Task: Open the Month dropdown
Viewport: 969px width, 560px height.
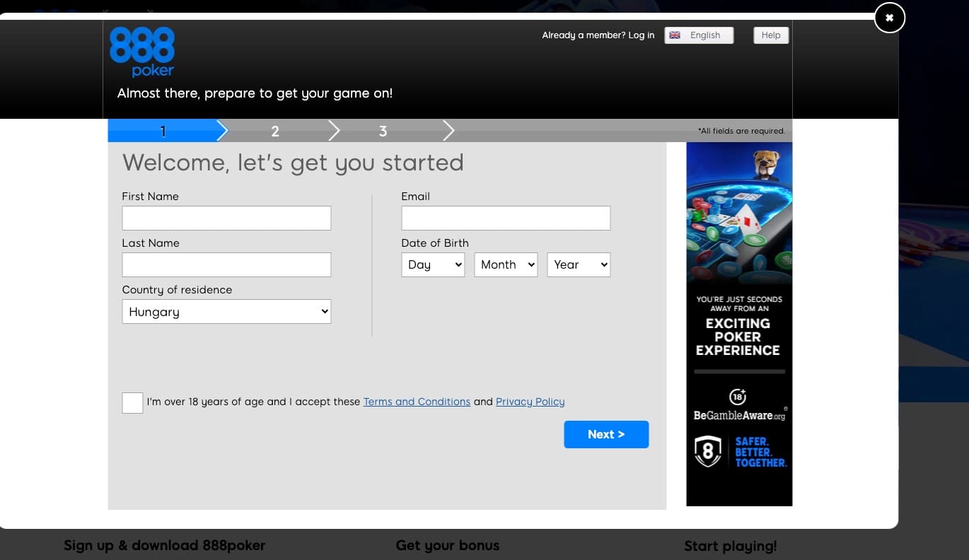Action: pyautogui.click(x=506, y=264)
